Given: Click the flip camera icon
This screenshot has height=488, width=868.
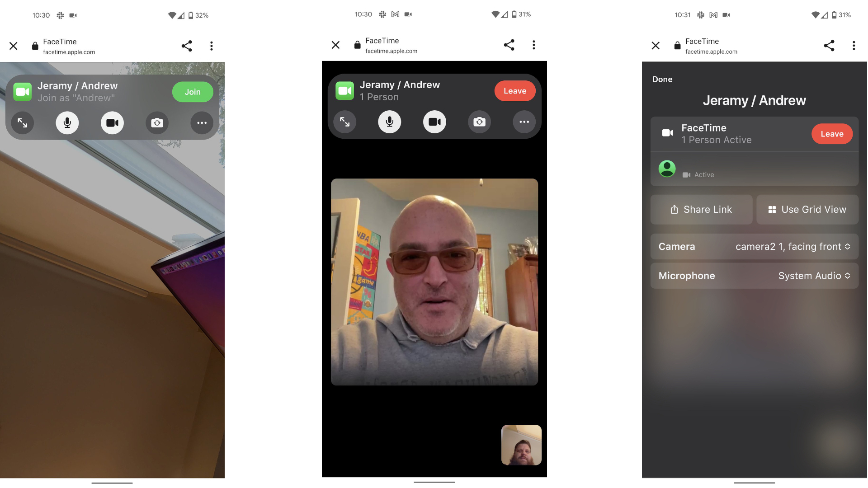Looking at the screenshot, I should (x=156, y=123).
